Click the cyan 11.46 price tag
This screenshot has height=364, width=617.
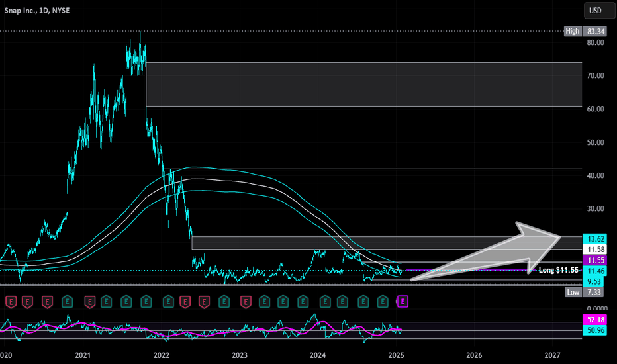[x=594, y=271]
